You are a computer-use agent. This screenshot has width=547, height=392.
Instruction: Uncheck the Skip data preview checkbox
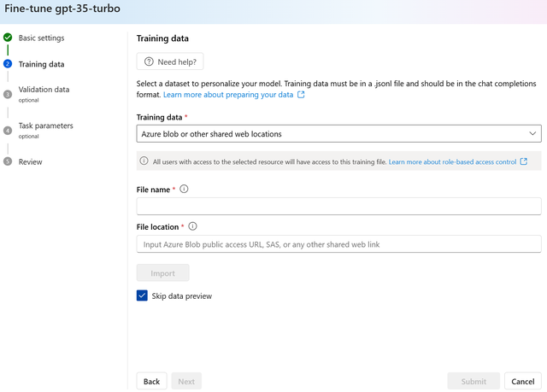tap(142, 295)
